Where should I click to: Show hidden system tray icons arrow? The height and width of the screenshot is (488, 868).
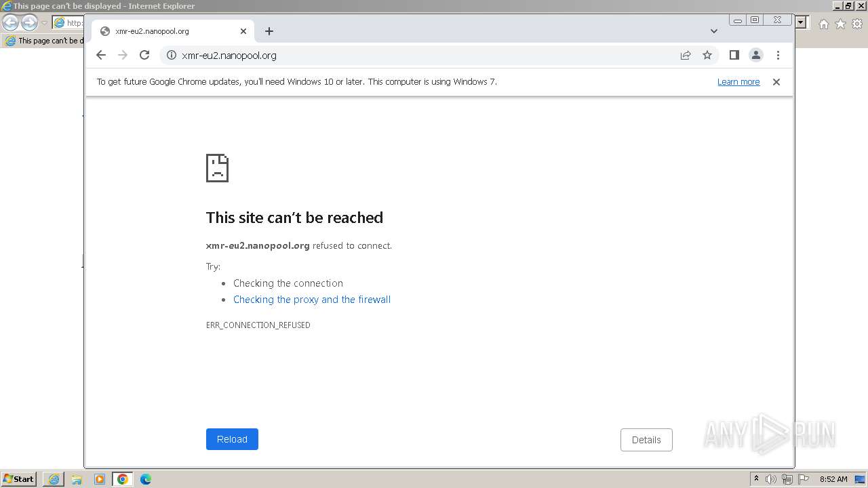756,479
